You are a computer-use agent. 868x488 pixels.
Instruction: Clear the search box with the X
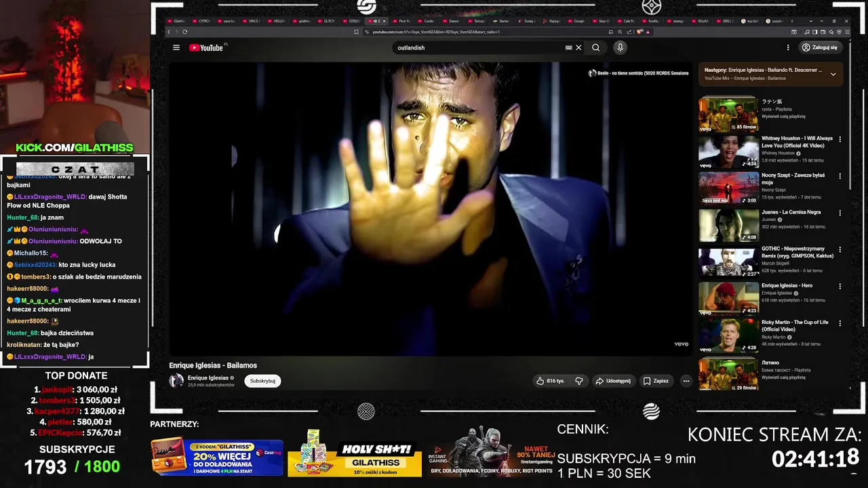coord(578,47)
